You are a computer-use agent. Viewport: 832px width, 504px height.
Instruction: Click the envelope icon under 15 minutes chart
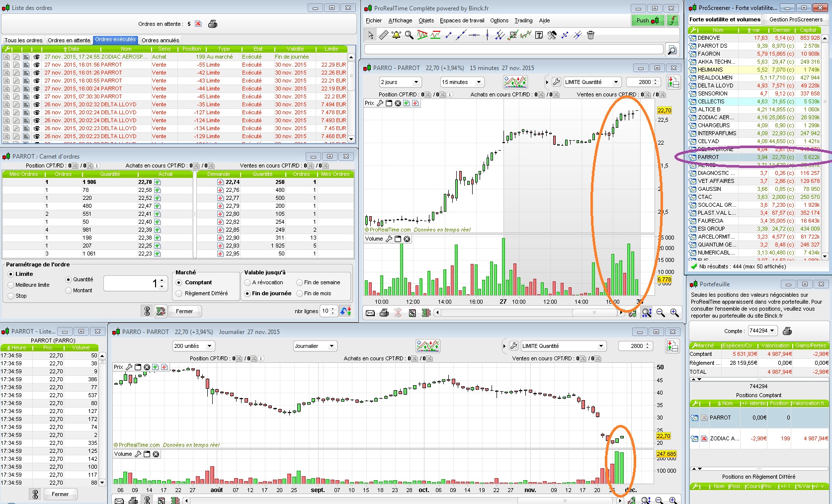[370, 313]
